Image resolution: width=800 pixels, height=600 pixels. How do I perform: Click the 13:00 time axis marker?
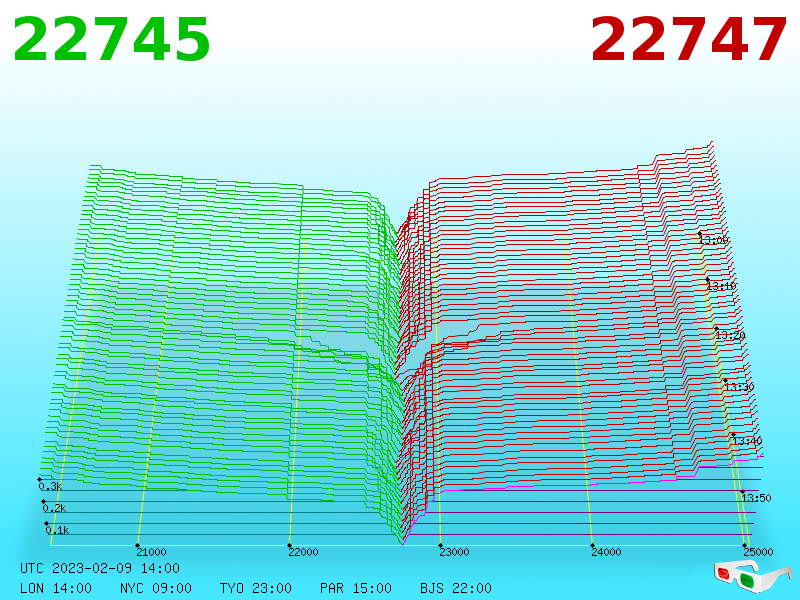714,240
